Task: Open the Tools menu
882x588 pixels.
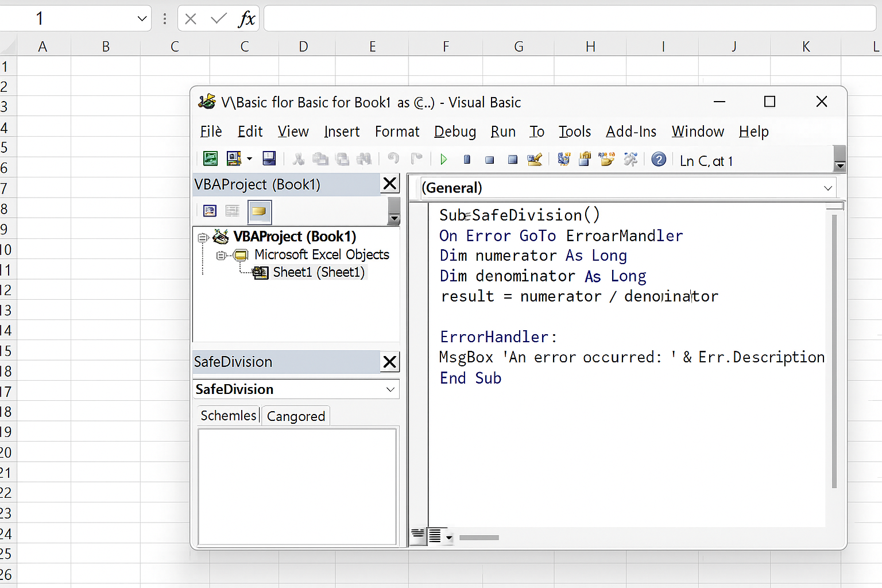Action: click(575, 131)
